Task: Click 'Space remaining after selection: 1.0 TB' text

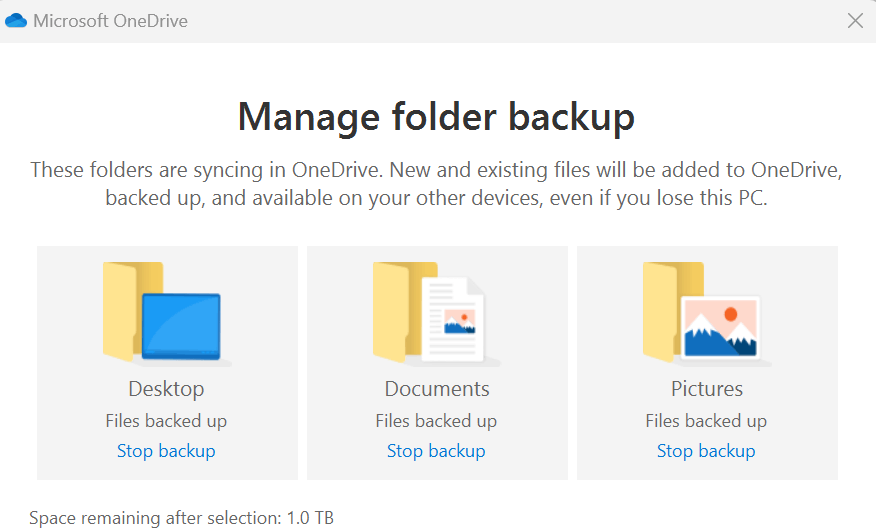Action: [182, 518]
